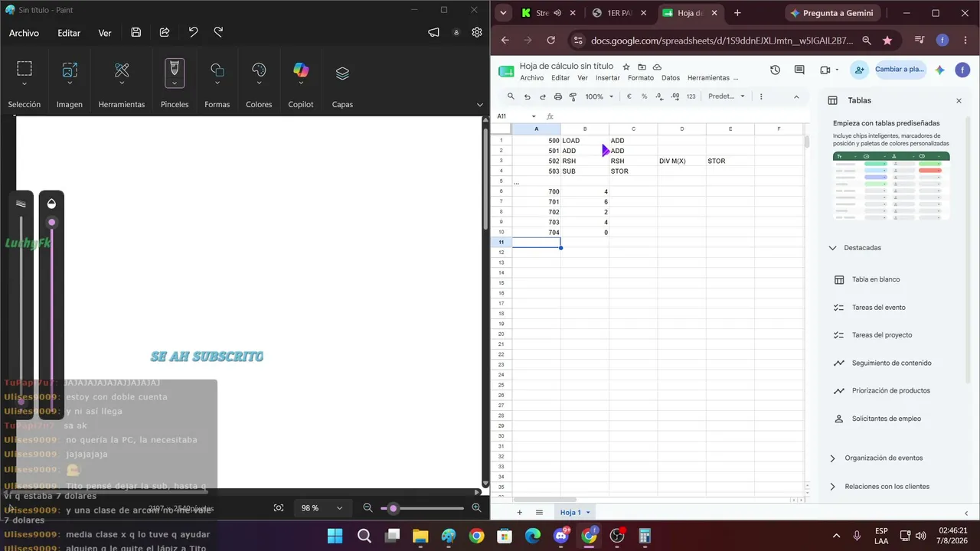Collapse the Paint ribbon with the chevron
980x551 pixels.
point(480,104)
